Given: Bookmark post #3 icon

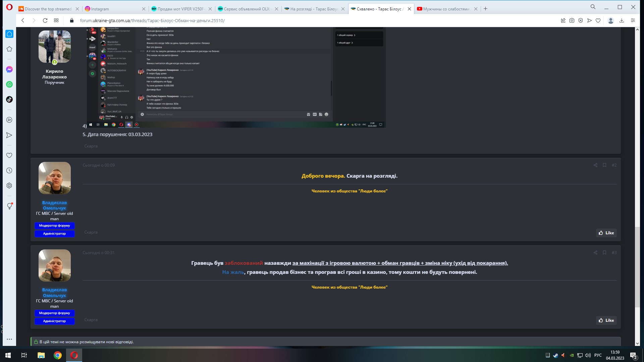Looking at the screenshot, I should 604,253.
